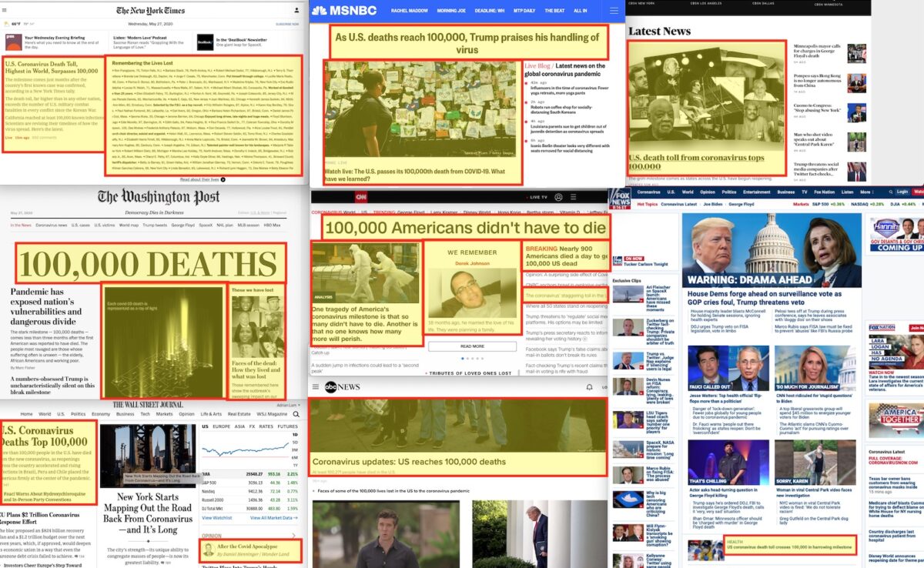This screenshot has width=924, height=568.
Task: Click the MSNBC peacock logo
Action: point(320,10)
